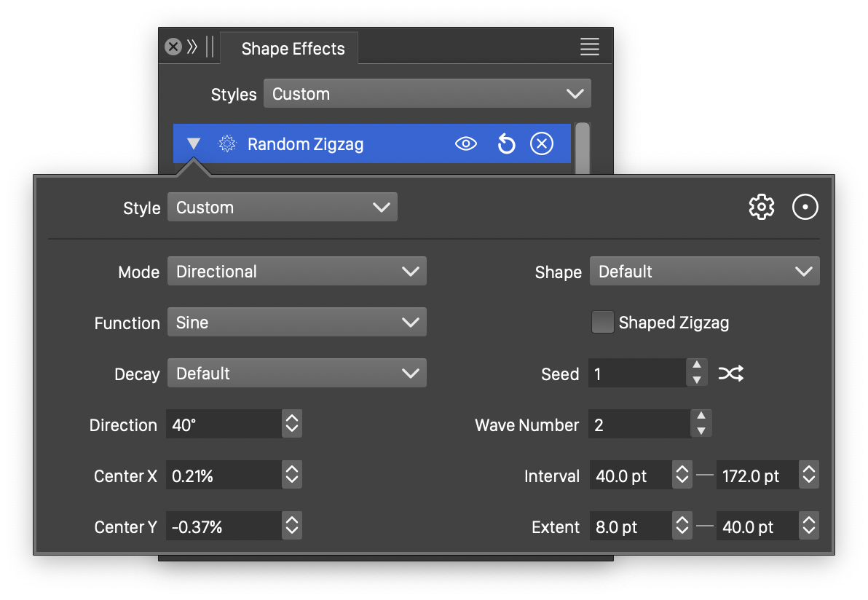Open the Styles dropdown at panel top
868x600 pixels.
[427, 94]
